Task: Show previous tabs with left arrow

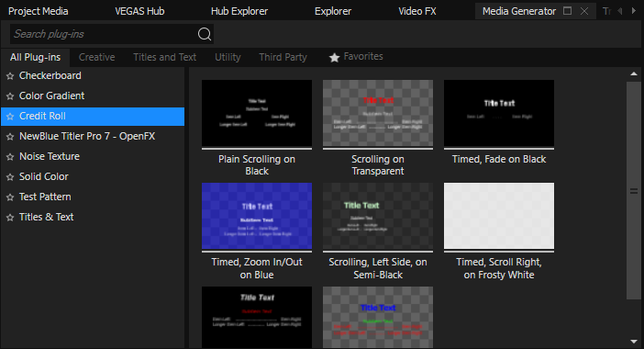Action: coord(620,11)
